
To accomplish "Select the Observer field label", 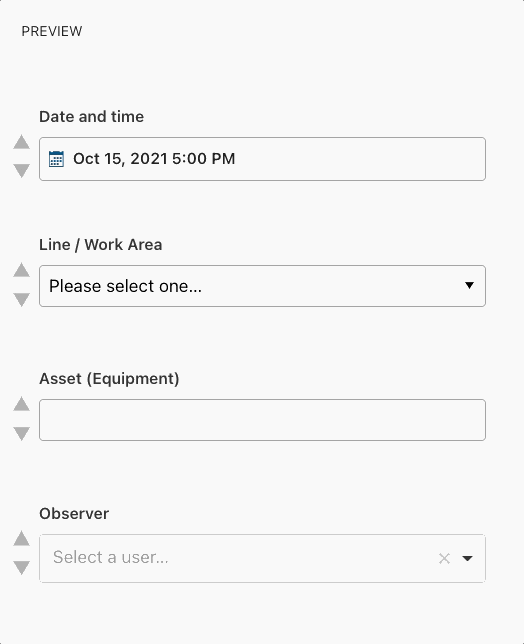I will (74, 513).
